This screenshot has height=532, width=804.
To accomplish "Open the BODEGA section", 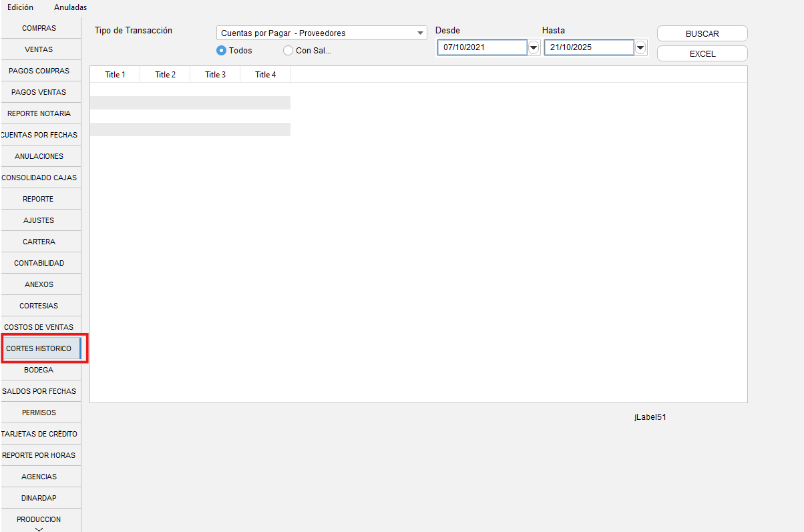I will [x=39, y=370].
